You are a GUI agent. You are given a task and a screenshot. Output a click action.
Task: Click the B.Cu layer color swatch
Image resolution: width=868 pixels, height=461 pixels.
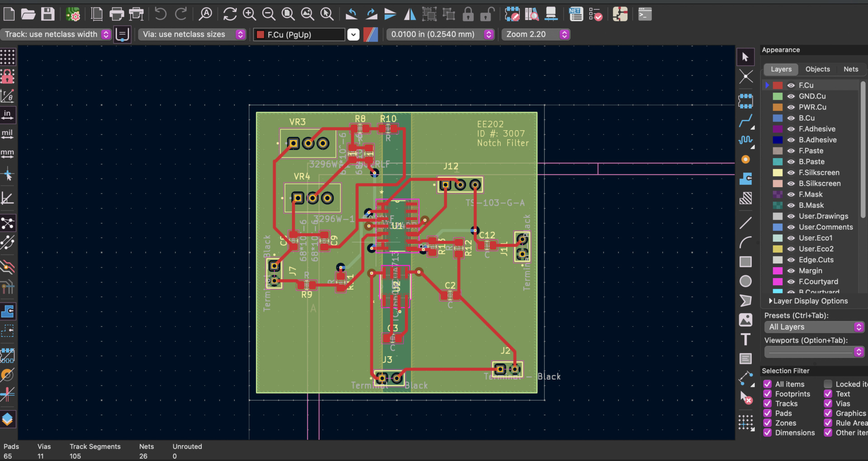778,118
